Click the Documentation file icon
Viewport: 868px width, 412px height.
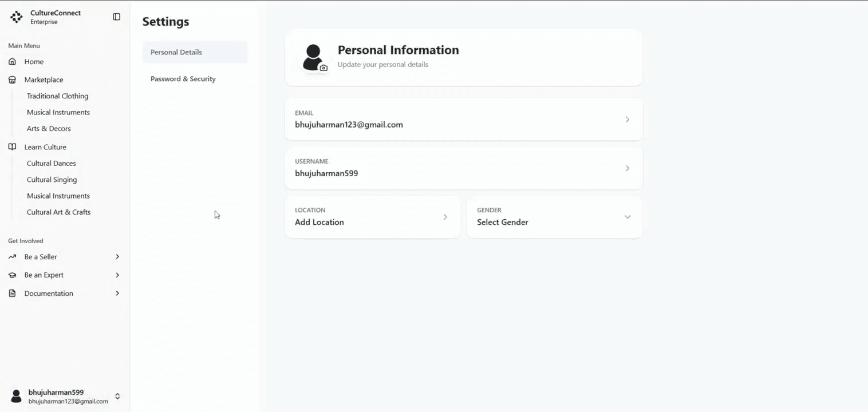click(12, 294)
